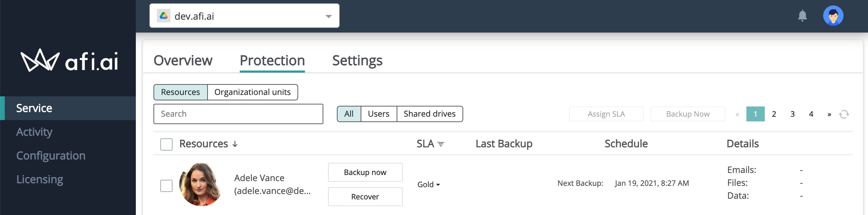Click the Data: detail label

tap(738, 196)
